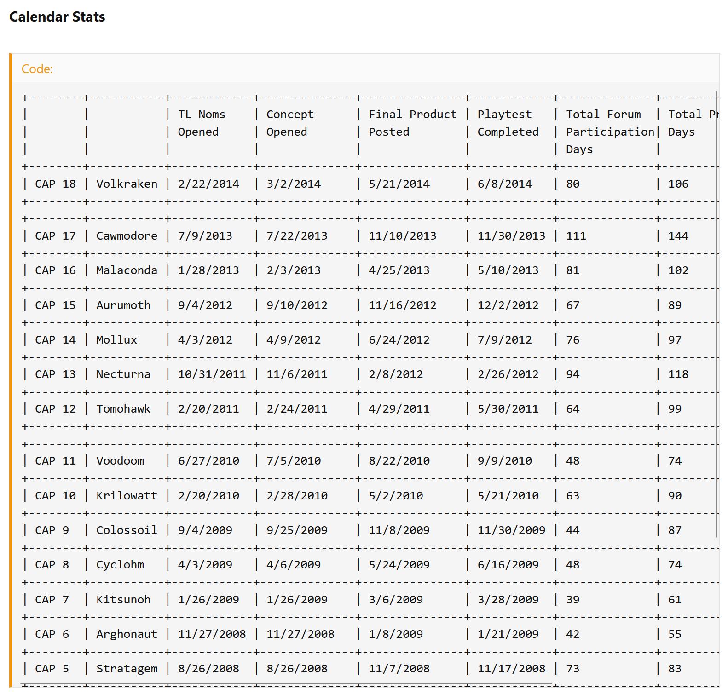Click the date "1/28/2013"
The width and height of the screenshot is (728, 700).
[x=208, y=270]
